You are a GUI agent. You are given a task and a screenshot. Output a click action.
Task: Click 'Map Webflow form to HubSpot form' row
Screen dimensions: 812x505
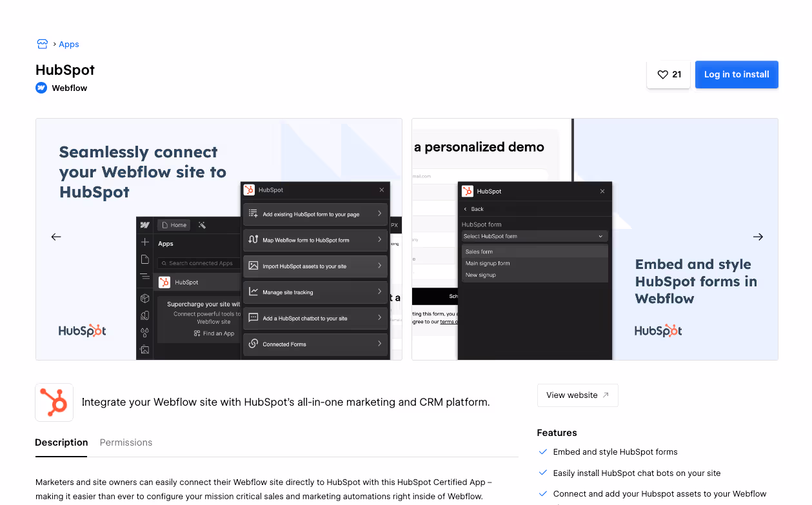coord(315,240)
